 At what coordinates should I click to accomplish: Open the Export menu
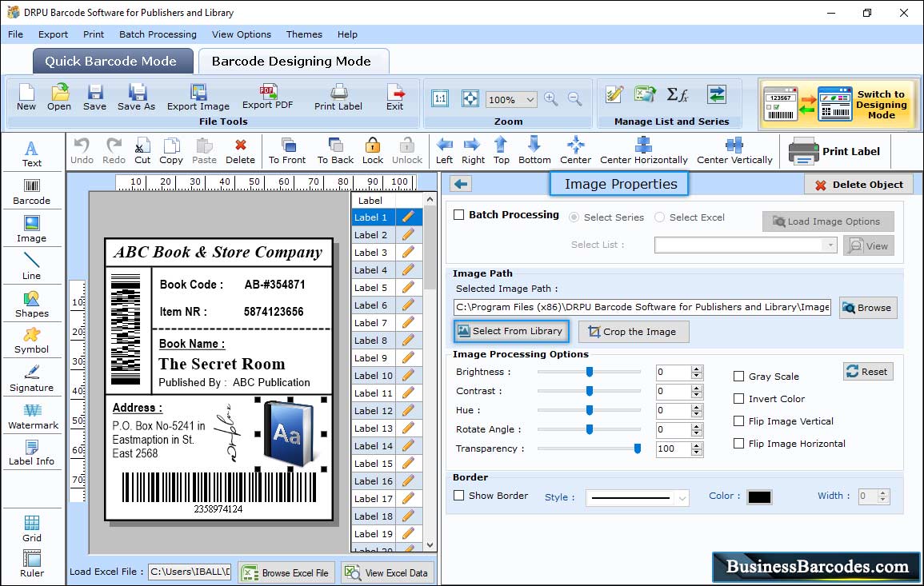click(53, 34)
